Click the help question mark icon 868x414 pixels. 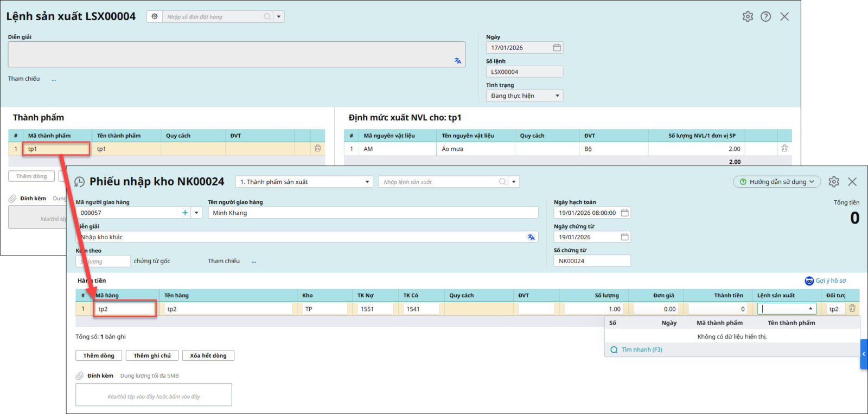pos(765,17)
